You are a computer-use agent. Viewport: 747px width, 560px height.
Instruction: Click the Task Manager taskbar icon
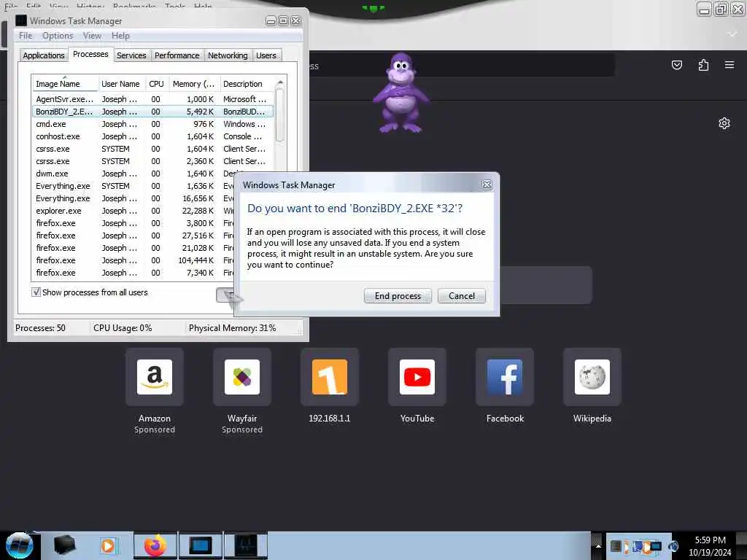click(x=246, y=545)
